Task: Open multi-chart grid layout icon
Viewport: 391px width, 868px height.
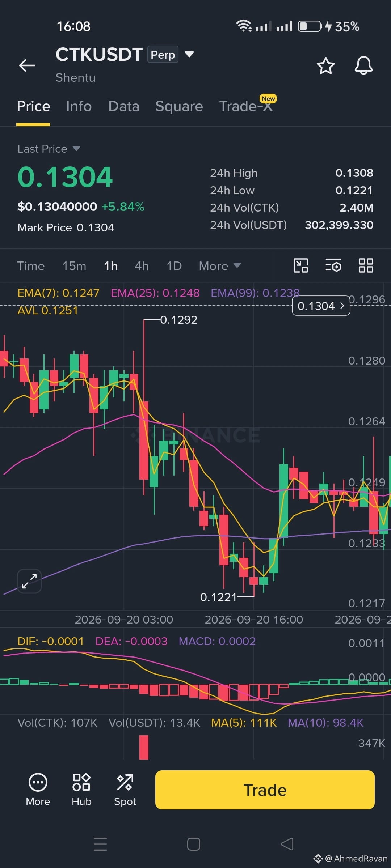Action: (x=366, y=266)
